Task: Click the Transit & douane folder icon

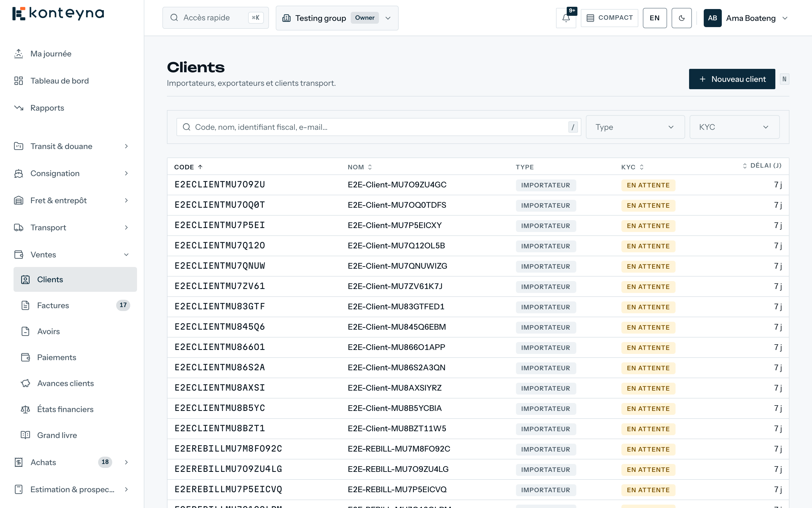Action: coord(19,146)
